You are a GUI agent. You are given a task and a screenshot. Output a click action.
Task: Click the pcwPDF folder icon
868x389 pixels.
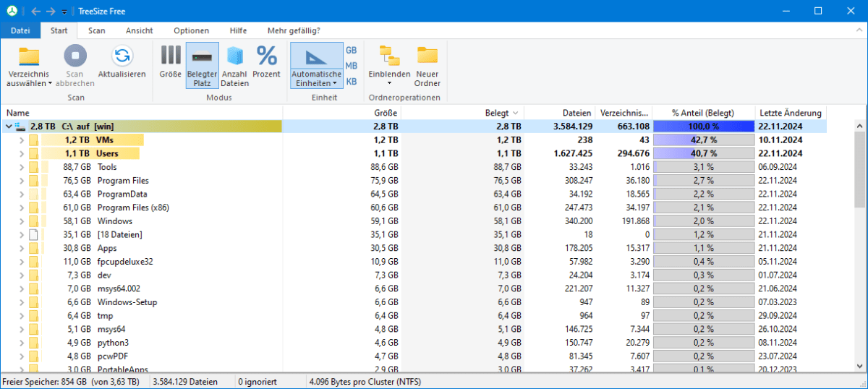click(x=33, y=356)
